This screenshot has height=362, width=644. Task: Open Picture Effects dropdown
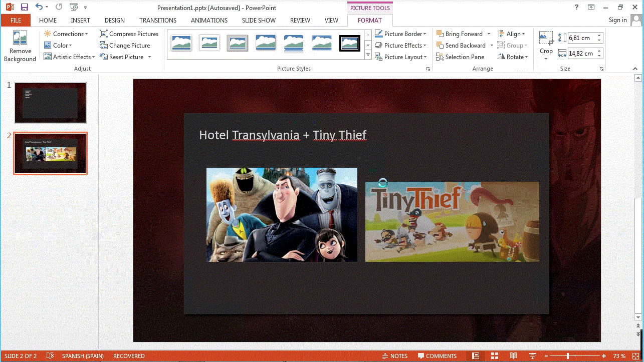click(400, 46)
